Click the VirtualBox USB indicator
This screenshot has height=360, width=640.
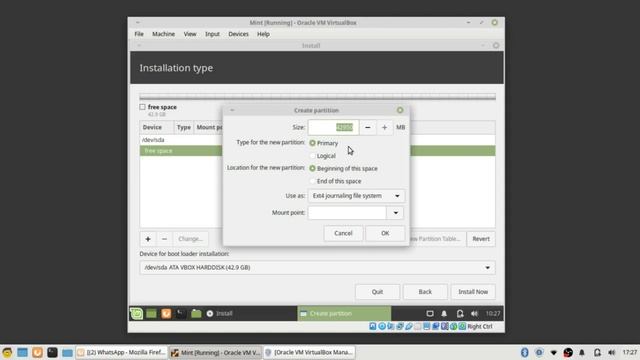pyautogui.click(x=409, y=326)
